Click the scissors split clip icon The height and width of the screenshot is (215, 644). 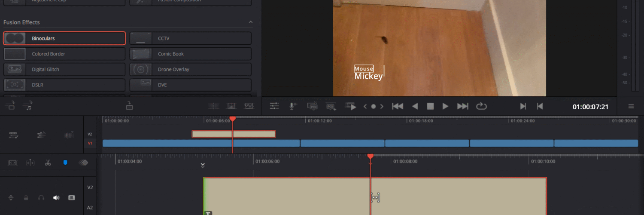click(48, 163)
